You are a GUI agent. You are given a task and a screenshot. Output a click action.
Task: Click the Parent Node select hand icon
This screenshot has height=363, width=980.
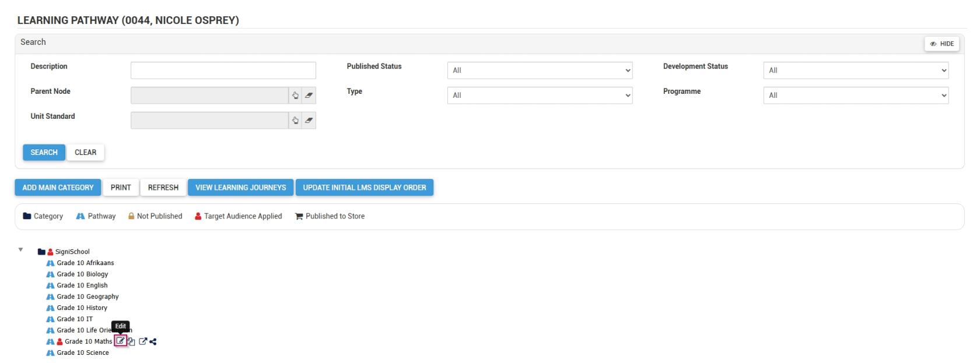pyautogui.click(x=295, y=96)
